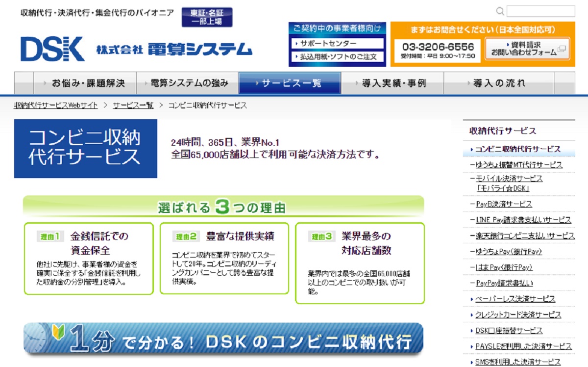The image size is (588, 367).
Task: Click 選ばれる3つの理由 heading banner
Action: click(x=223, y=207)
